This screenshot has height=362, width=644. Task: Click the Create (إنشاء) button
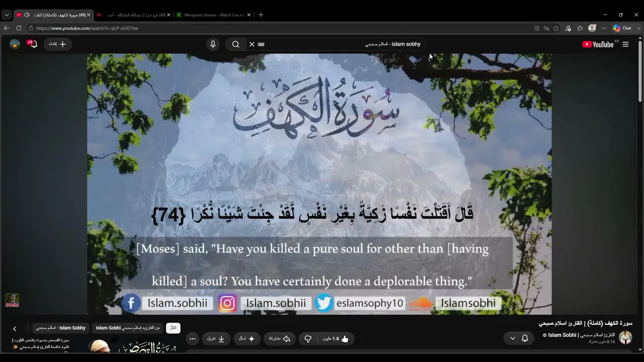(57, 44)
